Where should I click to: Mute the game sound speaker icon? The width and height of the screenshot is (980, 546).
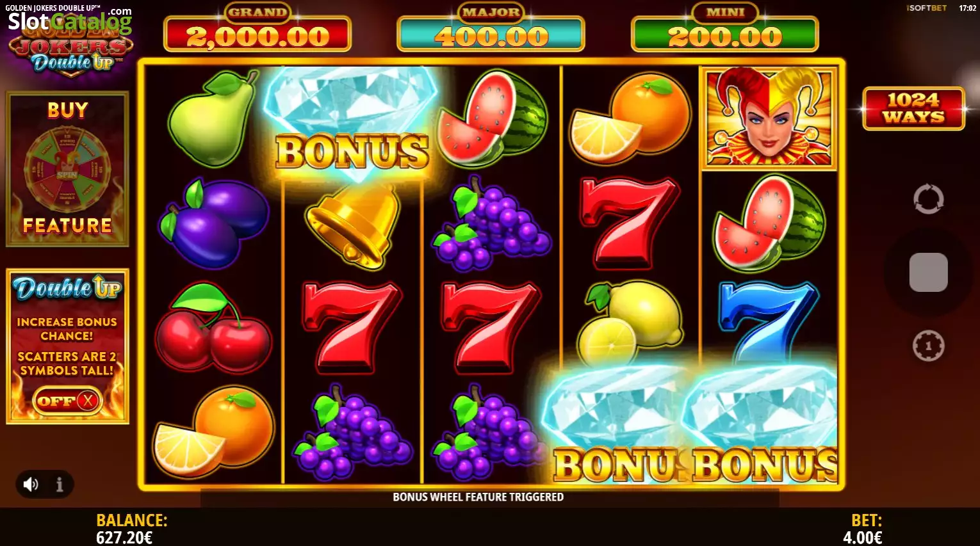point(31,485)
